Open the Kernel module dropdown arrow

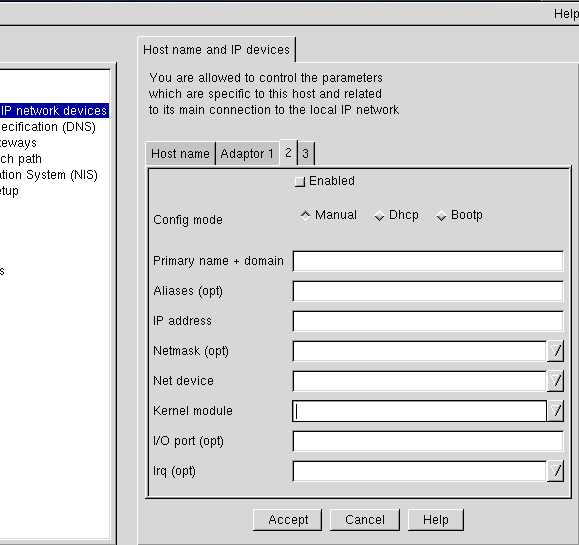556,411
